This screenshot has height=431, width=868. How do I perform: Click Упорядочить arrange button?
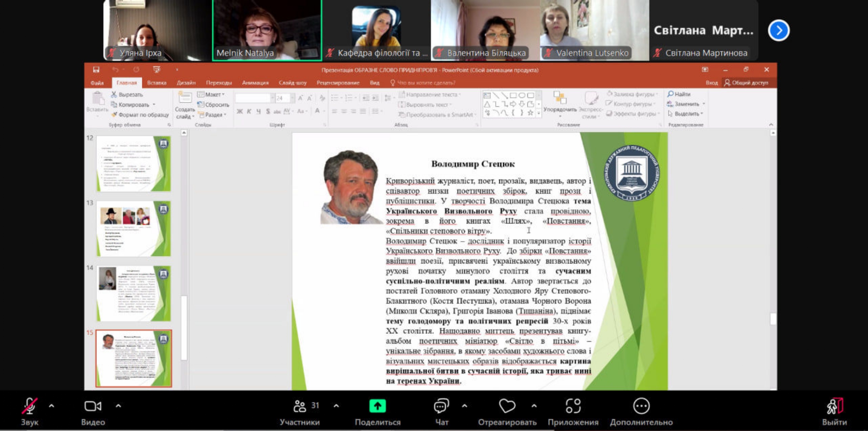tap(560, 104)
